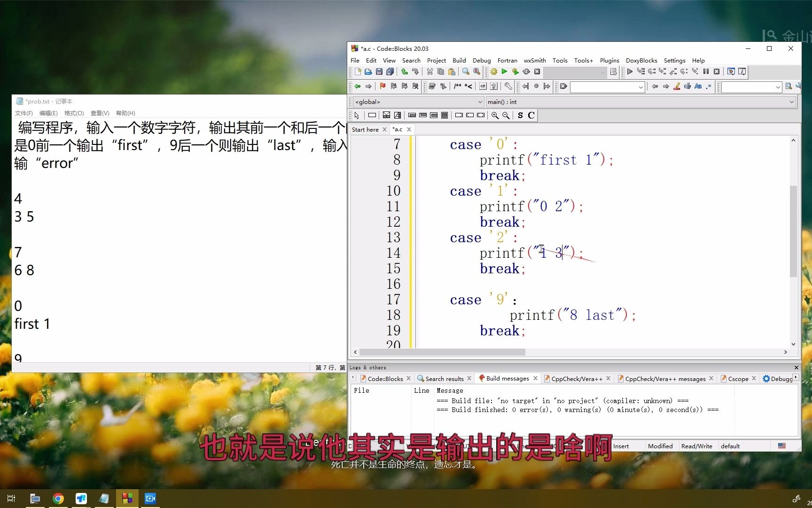Open the Debug menu
The height and width of the screenshot is (508, 812).
point(482,61)
